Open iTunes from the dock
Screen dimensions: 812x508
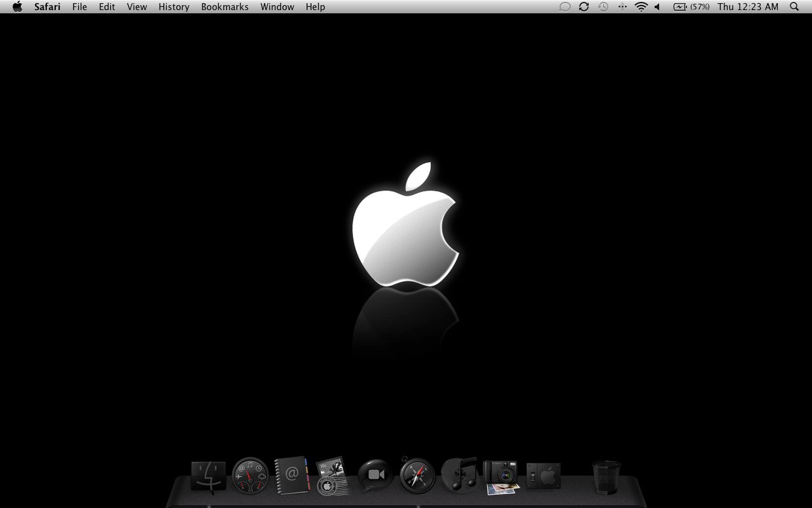pos(459,474)
